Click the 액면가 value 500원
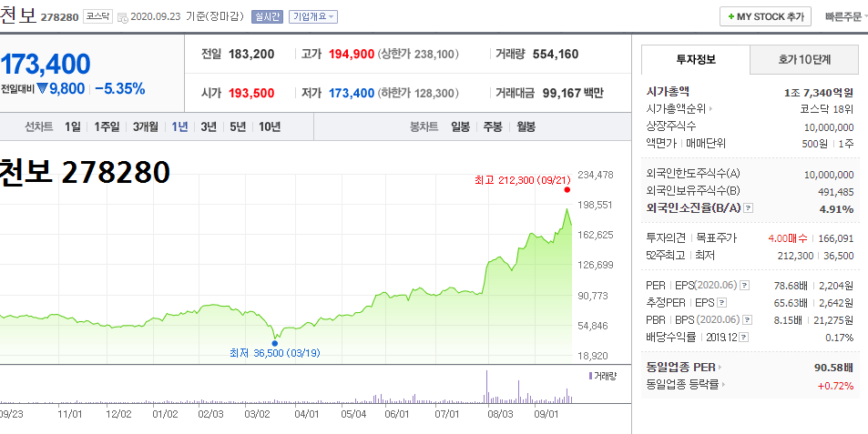Image resolution: width=868 pixels, height=434 pixels. [816, 143]
